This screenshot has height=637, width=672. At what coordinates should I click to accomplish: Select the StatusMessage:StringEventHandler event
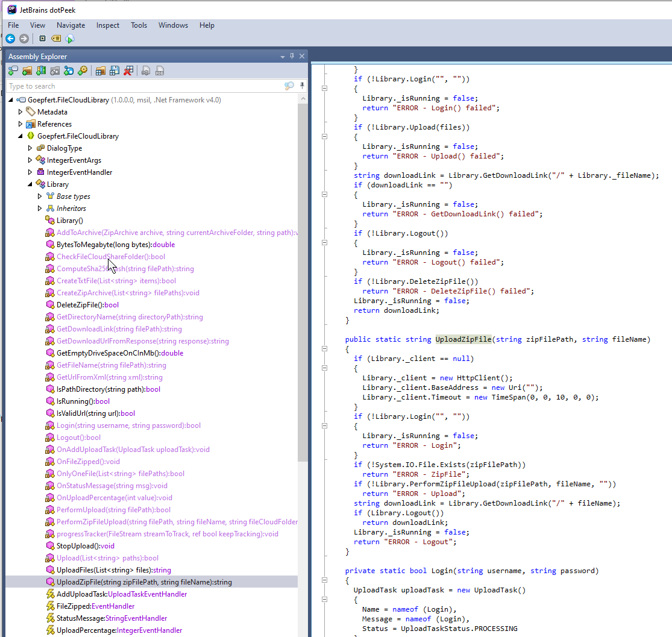[x=112, y=618]
